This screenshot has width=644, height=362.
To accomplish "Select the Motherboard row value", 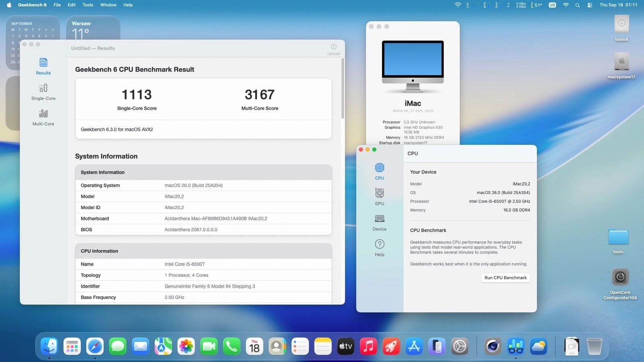I will pyautogui.click(x=216, y=218).
